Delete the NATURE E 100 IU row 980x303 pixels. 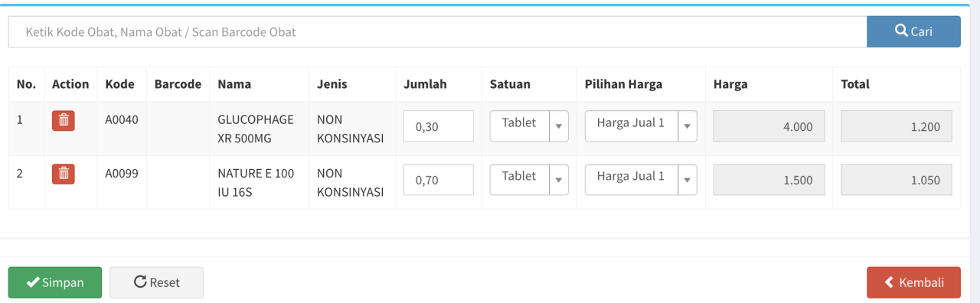pos(64,174)
